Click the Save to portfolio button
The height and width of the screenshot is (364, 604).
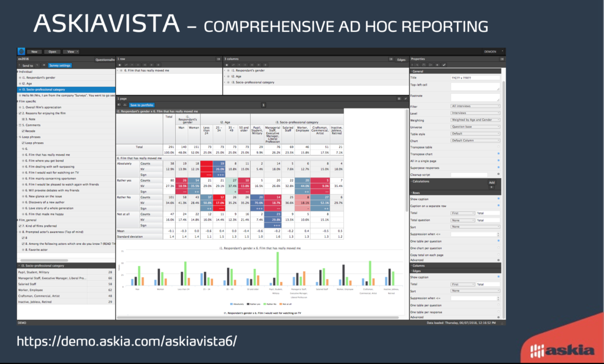click(142, 105)
